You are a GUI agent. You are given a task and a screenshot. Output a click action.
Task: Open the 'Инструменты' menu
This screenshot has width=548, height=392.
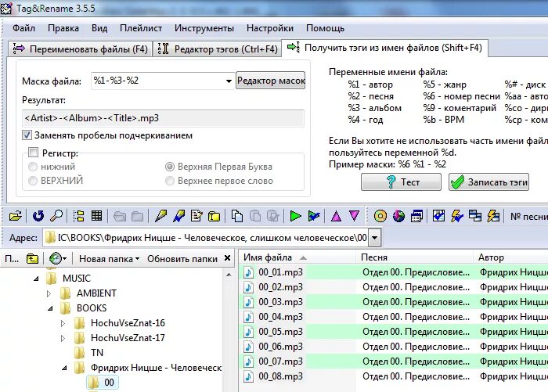[204, 28]
